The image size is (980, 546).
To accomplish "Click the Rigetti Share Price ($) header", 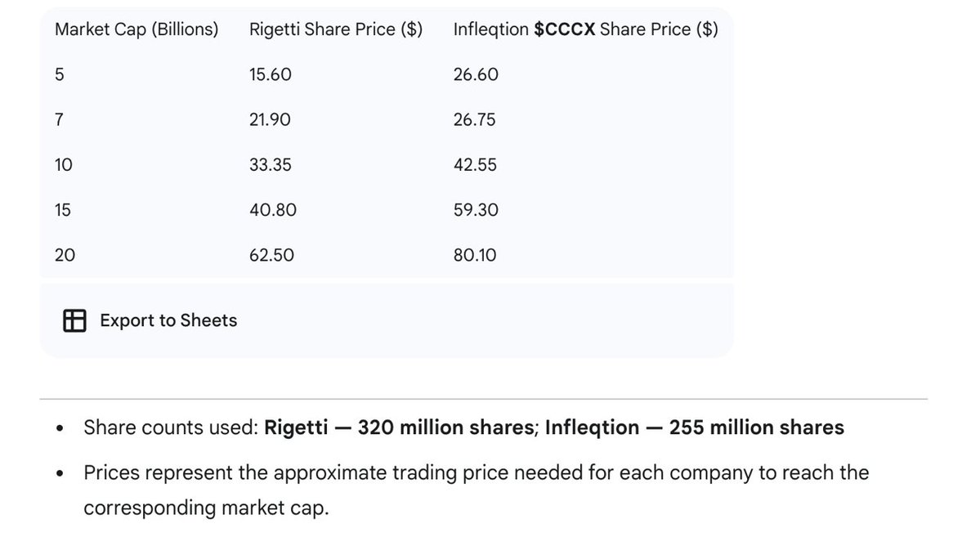I will 336,30.
